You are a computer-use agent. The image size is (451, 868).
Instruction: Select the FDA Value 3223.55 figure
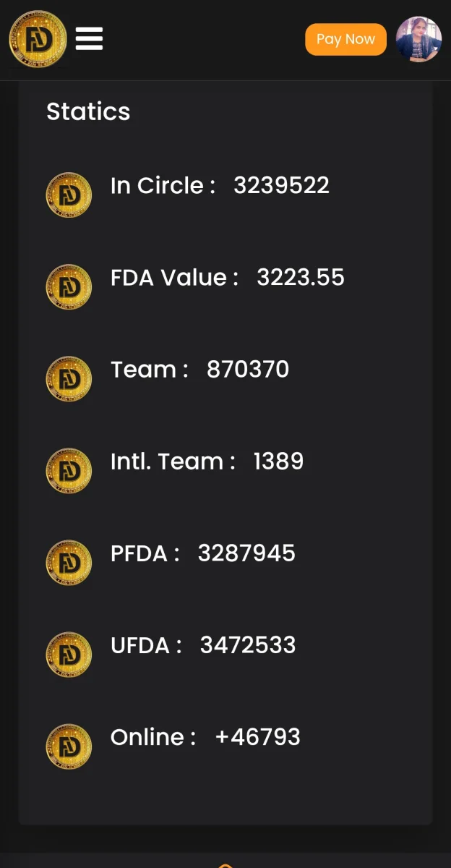coord(301,277)
